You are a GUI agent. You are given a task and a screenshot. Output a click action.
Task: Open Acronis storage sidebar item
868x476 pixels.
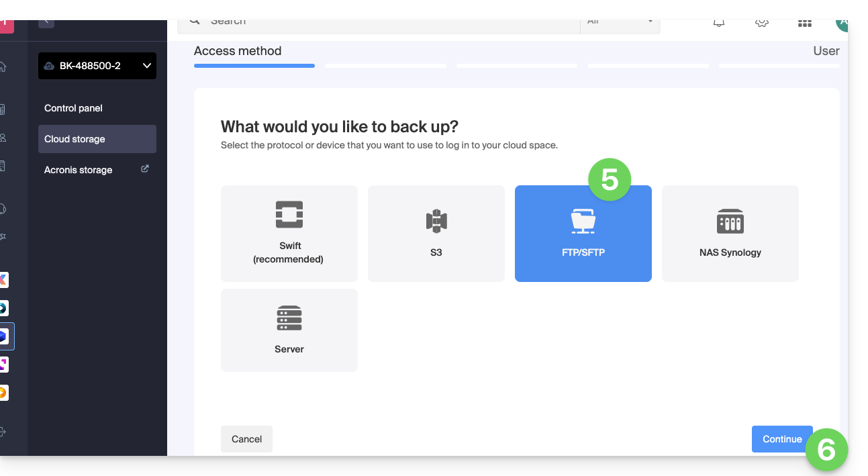79,170
